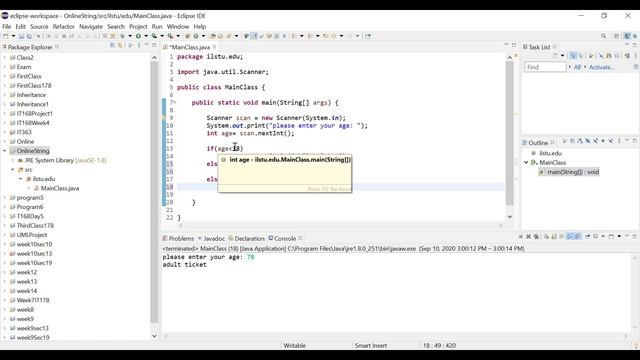Click the Find field in Task List

click(x=545, y=67)
